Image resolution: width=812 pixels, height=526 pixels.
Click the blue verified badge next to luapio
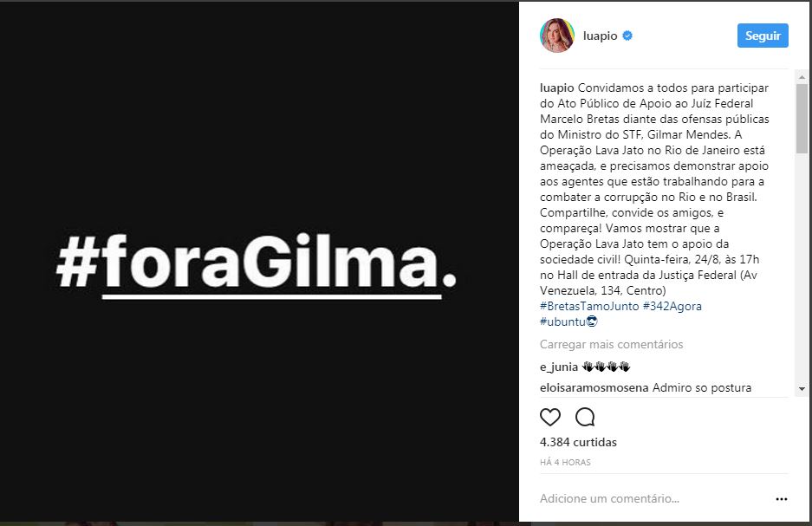[627, 36]
